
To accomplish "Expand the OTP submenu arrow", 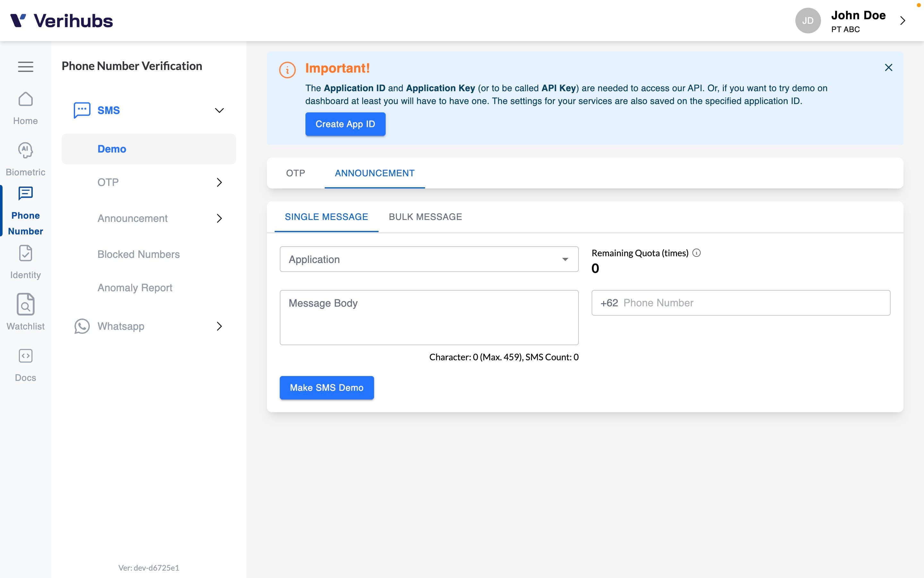I will click(219, 182).
